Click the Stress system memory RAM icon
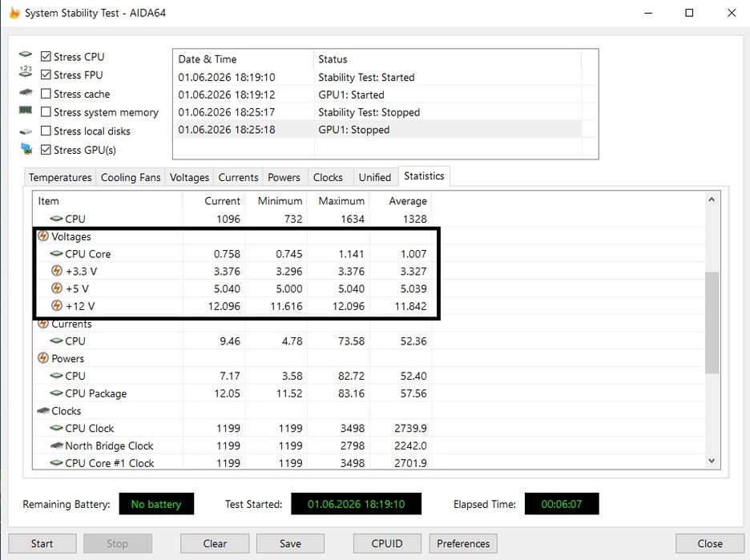750x560 pixels. point(26,111)
